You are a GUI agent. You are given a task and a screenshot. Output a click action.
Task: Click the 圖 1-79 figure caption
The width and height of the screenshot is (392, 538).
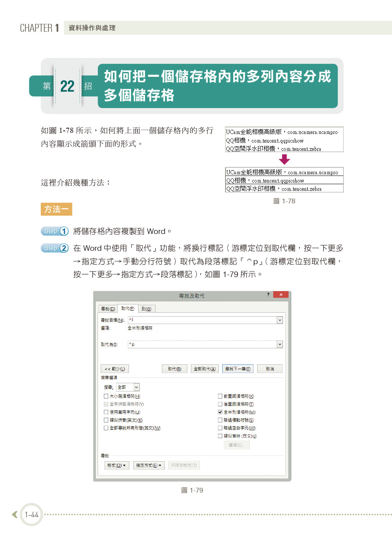tap(192, 490)
